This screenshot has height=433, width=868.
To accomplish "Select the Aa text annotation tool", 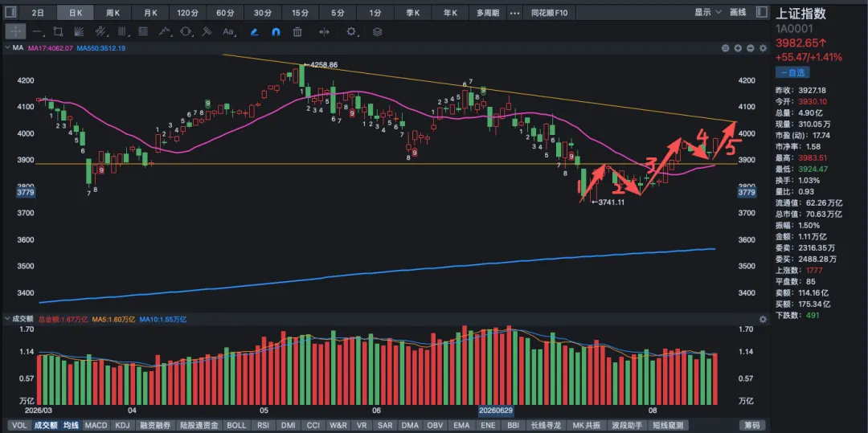I will tap(228, 31).
